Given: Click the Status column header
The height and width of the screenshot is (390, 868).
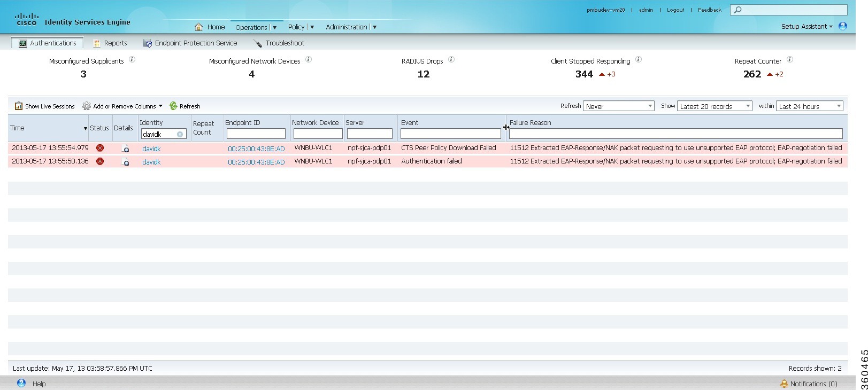Looking at the screenshot, I should pos(99,128).
